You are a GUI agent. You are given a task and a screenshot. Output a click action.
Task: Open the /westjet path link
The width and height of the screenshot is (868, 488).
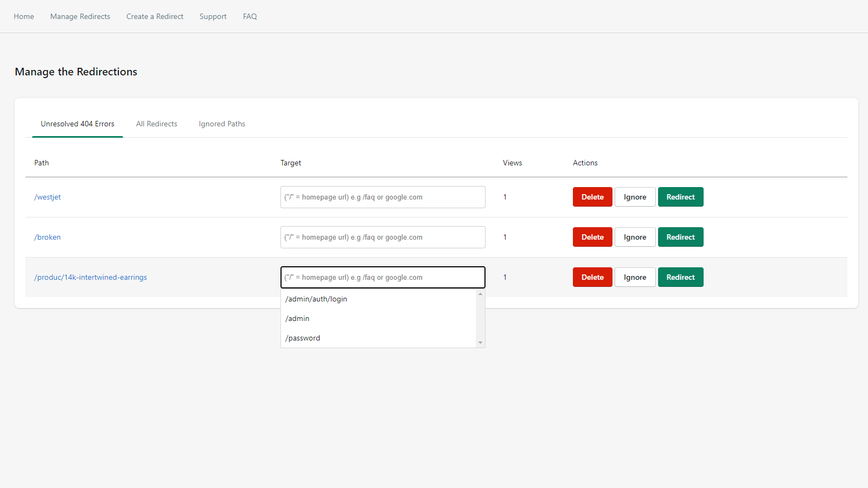click(48, 197)
